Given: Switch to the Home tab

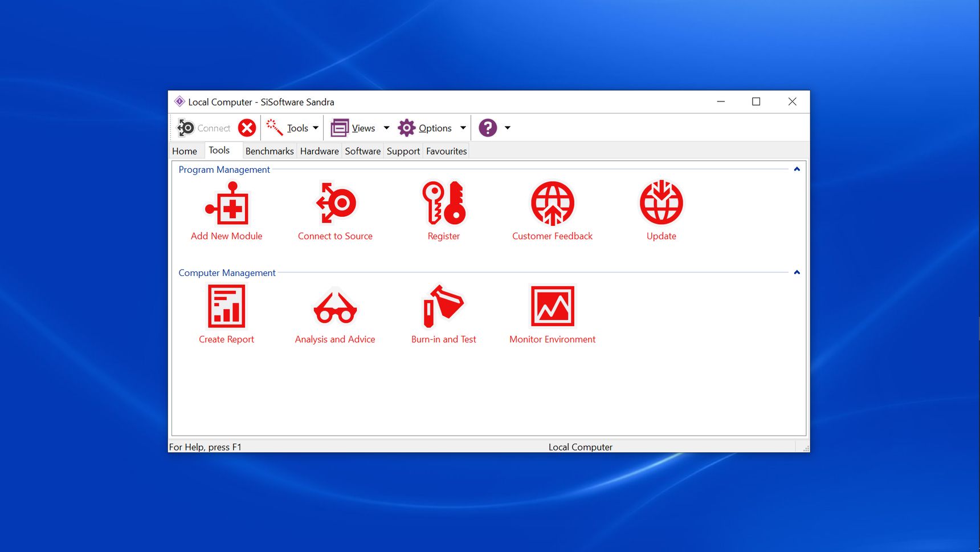Looking at the screenshot, I should point(185,151).
